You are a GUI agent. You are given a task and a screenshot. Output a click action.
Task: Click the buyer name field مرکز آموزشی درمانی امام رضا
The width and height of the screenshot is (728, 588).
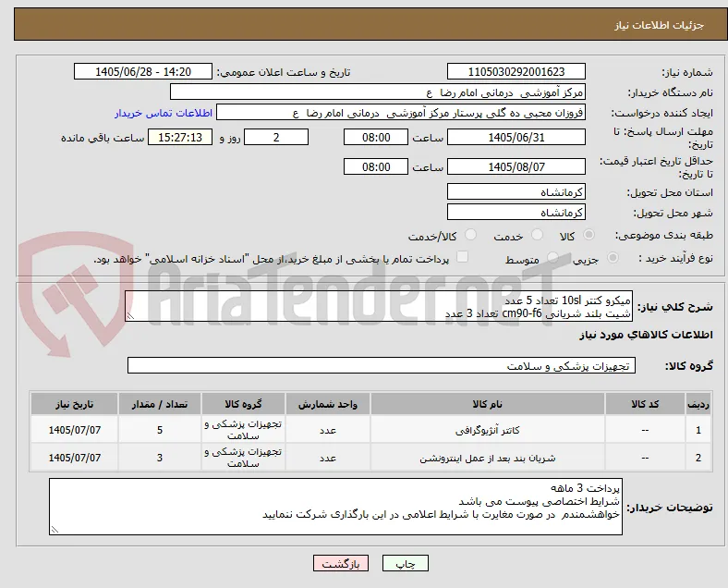tap(378, 92)
